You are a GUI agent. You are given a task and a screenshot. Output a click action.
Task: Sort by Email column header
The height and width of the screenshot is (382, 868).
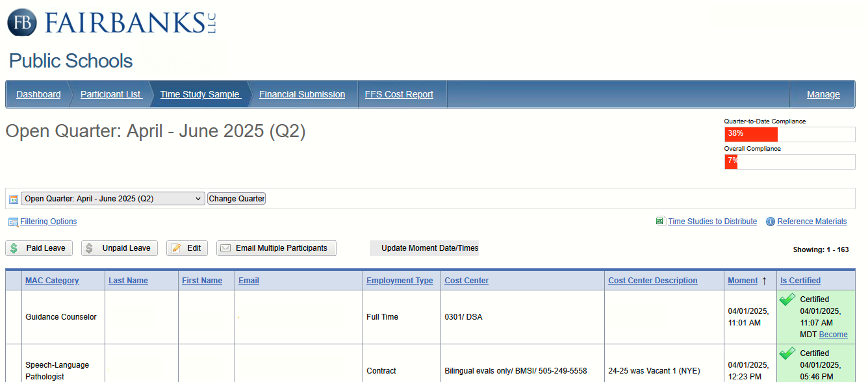click(249, 281)
